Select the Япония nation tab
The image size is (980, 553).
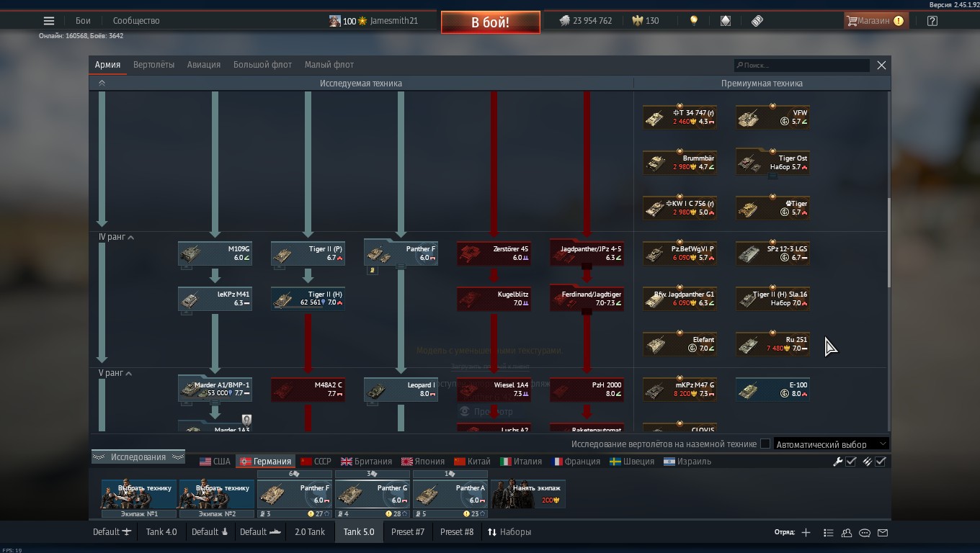pos(423,462)
